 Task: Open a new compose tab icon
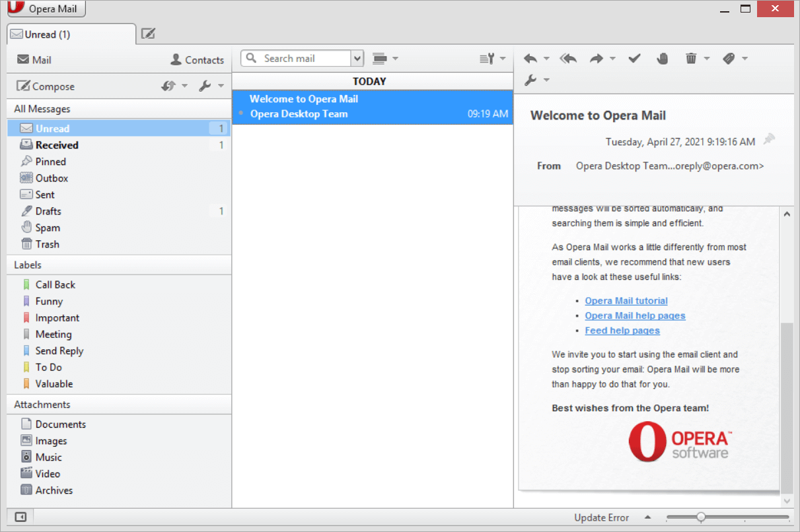point(149,34)
